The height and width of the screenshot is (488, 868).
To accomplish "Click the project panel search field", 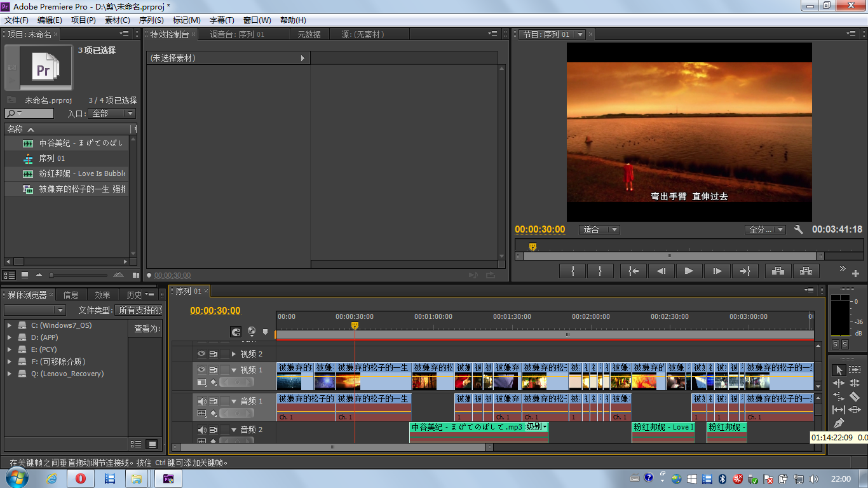I will pyautogui.click(x=29, y=114).
